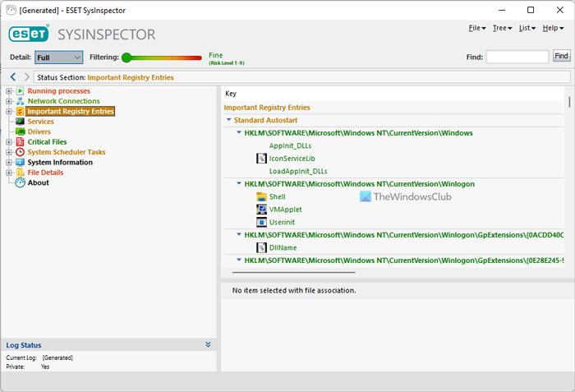Collapse the CurrentVersion\Winlogon registry key
Screen dimensions: 575x392
[x=239, y=183]
